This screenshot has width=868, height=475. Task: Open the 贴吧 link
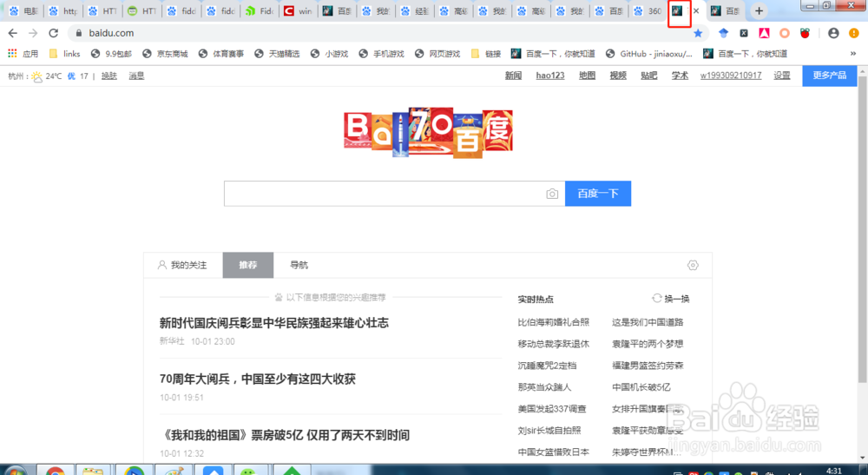(x=648, y=76)
